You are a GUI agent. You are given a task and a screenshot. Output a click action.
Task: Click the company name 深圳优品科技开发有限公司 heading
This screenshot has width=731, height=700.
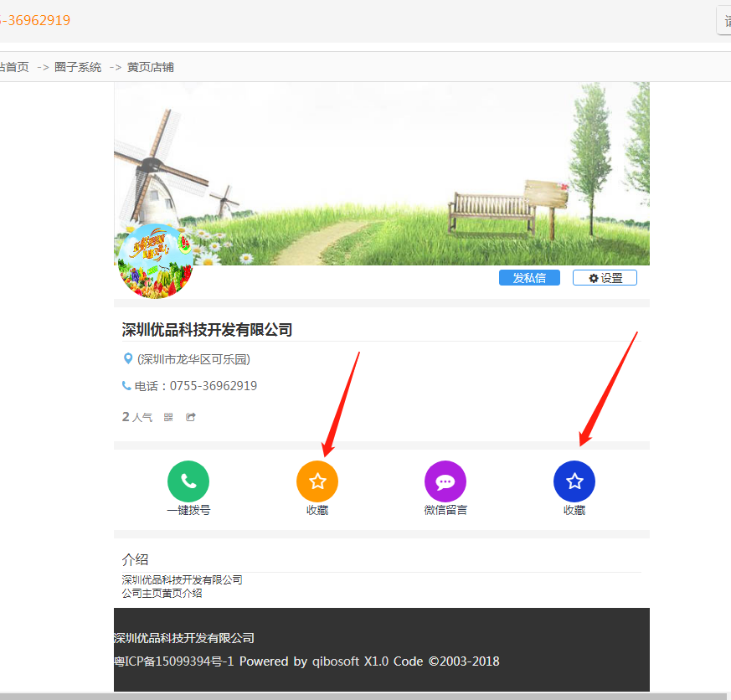point(207,330)
